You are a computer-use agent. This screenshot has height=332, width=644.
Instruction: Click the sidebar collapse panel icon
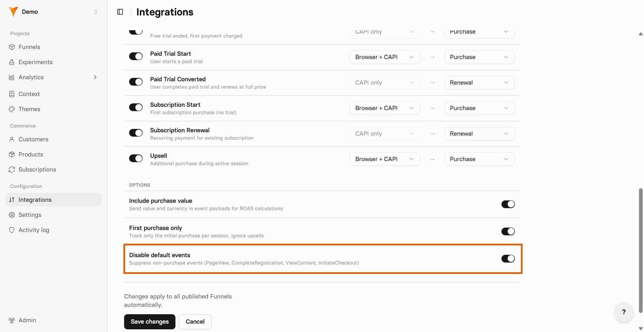coord(120,12)
